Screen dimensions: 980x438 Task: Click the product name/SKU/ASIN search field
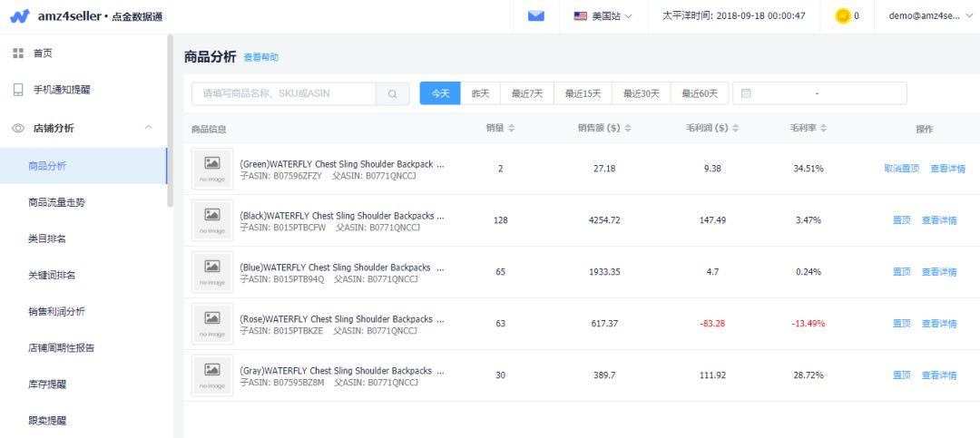[283, 93]
